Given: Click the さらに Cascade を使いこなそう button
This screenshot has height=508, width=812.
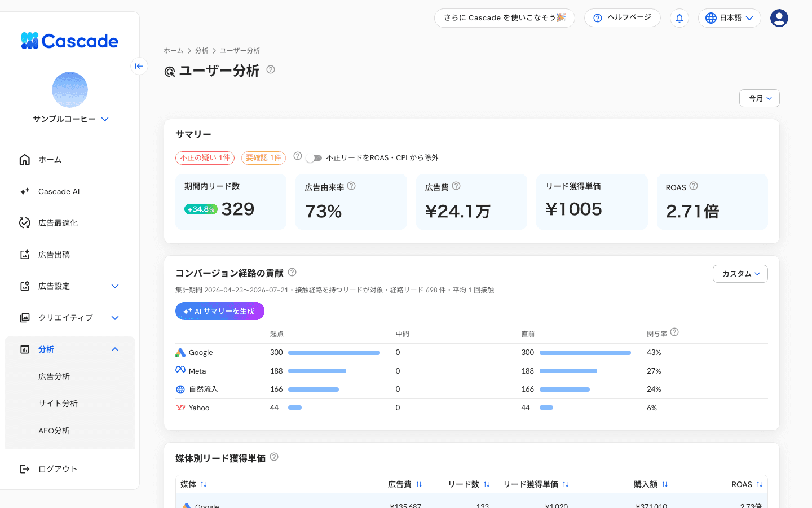Looking at the screenshot, I should (505, 18).
